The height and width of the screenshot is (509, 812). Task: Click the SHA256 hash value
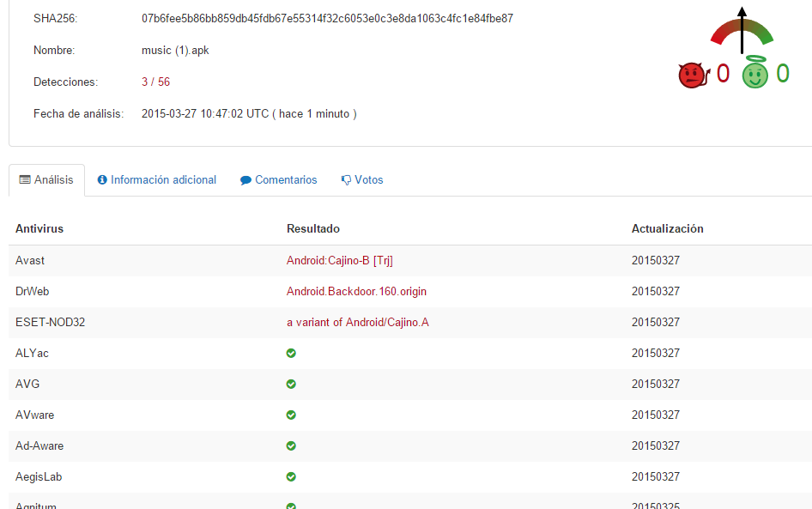coord(327,18)
